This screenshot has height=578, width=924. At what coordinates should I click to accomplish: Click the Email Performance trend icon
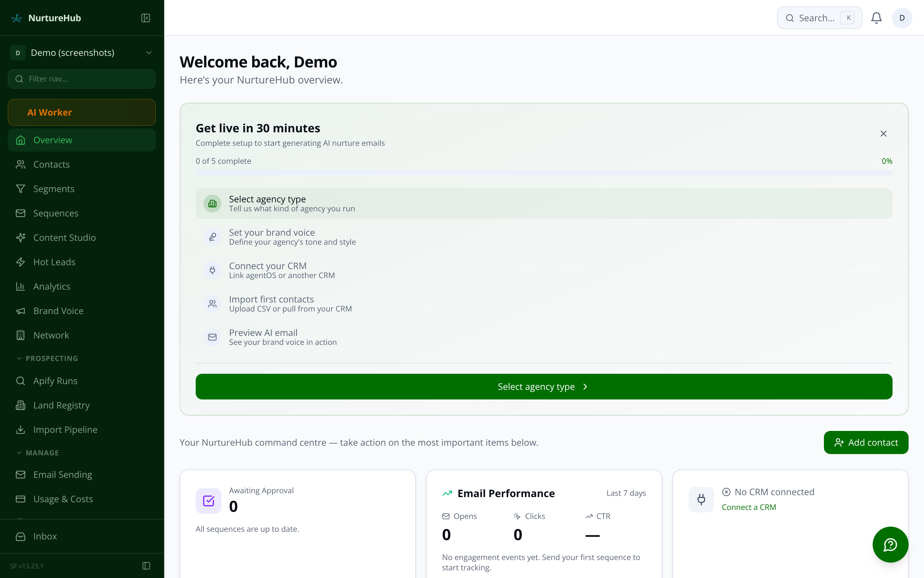pyautogui.click(x=447, y=494)
